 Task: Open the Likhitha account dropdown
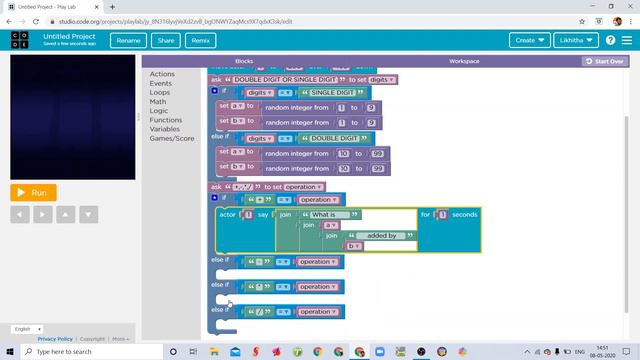(x=576, y=40)
